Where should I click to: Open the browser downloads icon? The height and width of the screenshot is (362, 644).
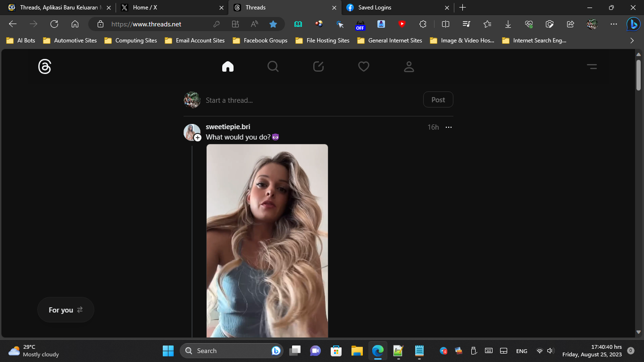[x=508, y=24]
